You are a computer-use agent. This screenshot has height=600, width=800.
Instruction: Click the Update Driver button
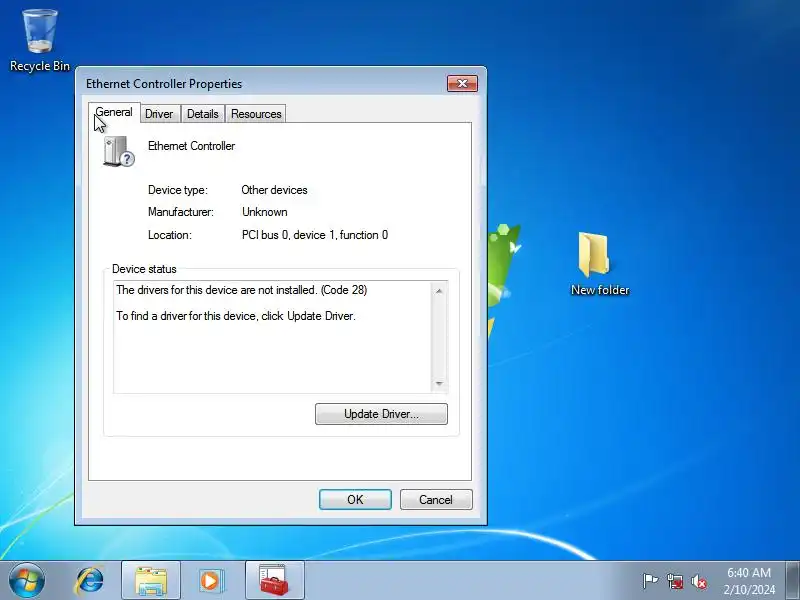[381, 414]
